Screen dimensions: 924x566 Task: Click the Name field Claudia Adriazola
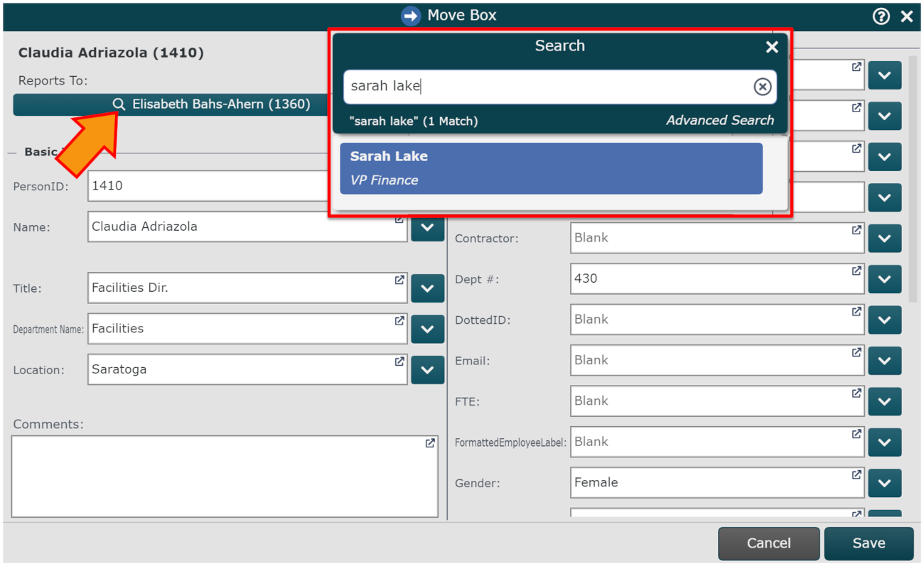[247, 227]
